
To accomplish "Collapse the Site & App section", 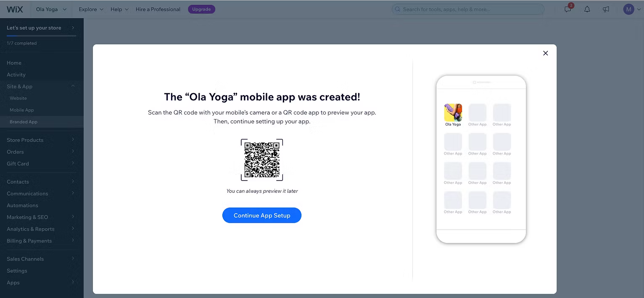I will click(x=42, y=86).
